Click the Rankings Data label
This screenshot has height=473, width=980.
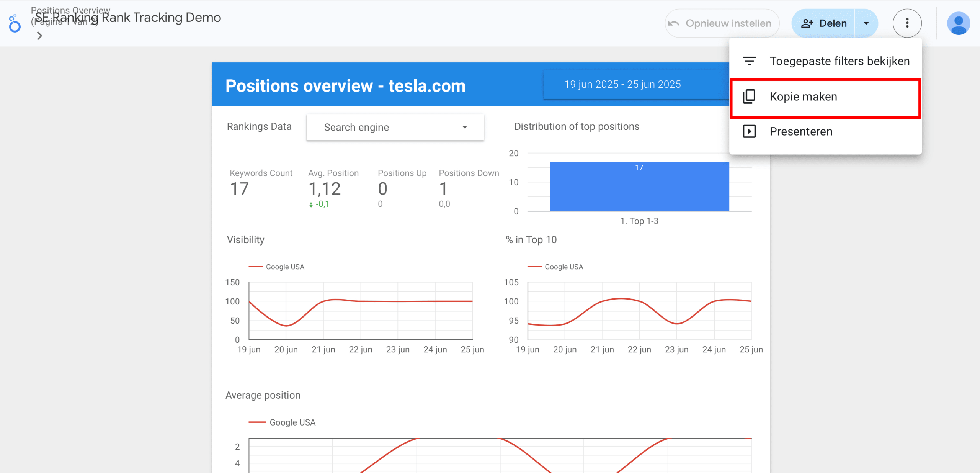[x=259, y=126]
